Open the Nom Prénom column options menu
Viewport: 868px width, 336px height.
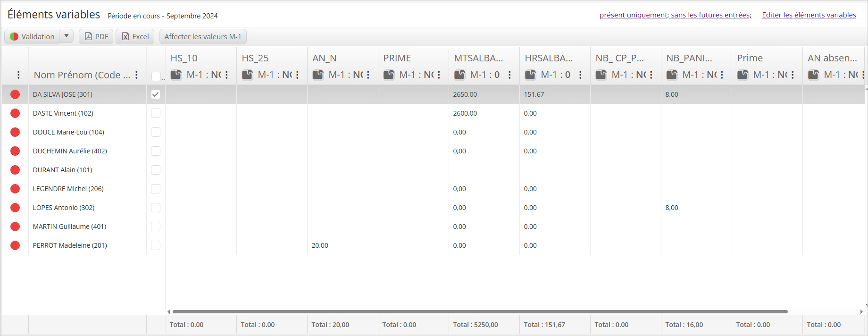point(136,75)
